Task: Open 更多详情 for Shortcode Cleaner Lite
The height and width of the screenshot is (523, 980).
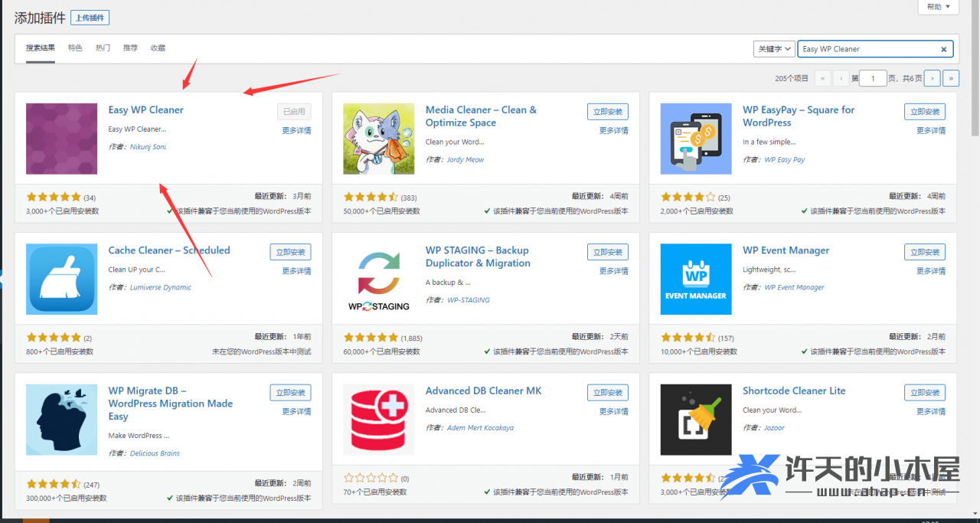Action: [x=931, y=412]
